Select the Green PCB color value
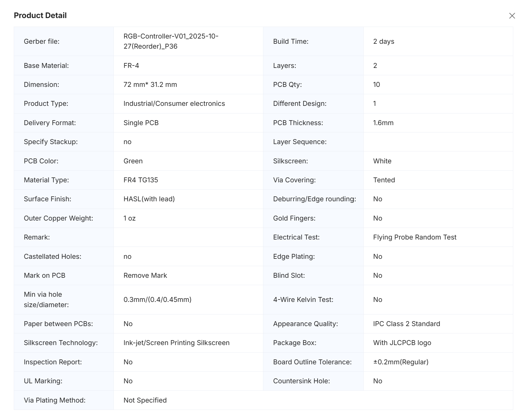The height and width of the screenshot is (420, 527). (x=133, y=161)
